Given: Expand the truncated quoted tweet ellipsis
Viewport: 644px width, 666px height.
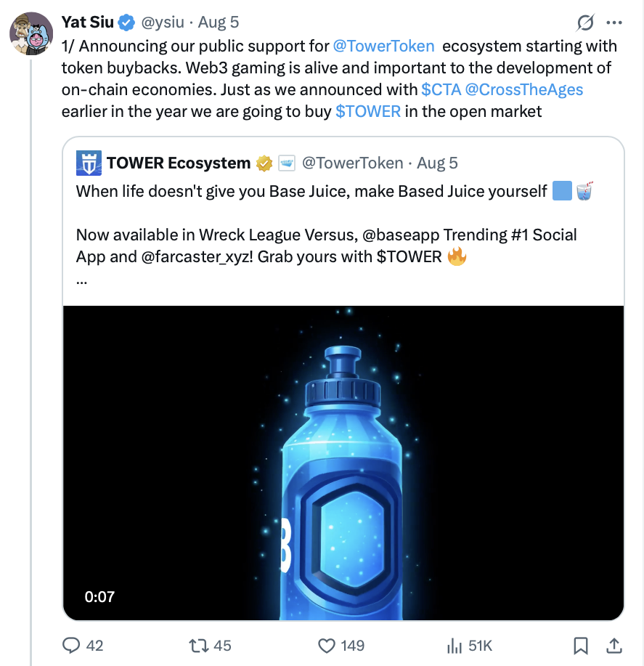Looking at the screenshot, I should (81, 281).
